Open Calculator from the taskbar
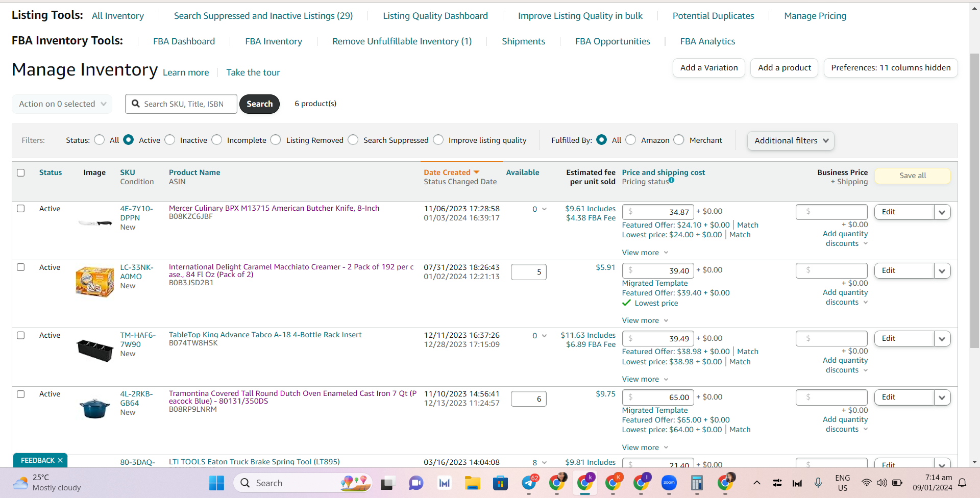The width and height of the screenshot is (980, 498). (x=697, y=483)
